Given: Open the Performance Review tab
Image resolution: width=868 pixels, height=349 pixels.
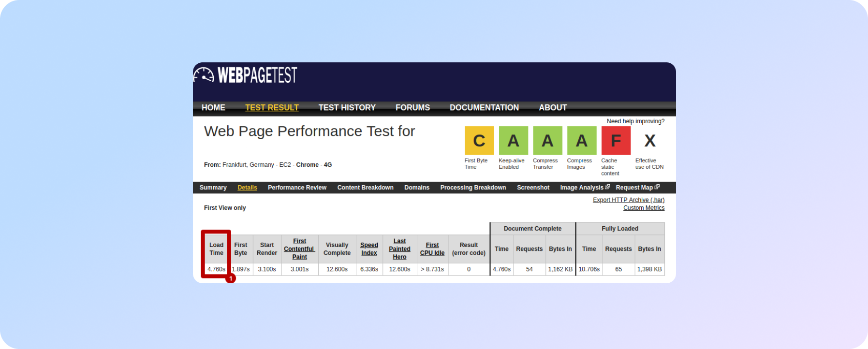Looking at the screenshot, I should 297,188.
